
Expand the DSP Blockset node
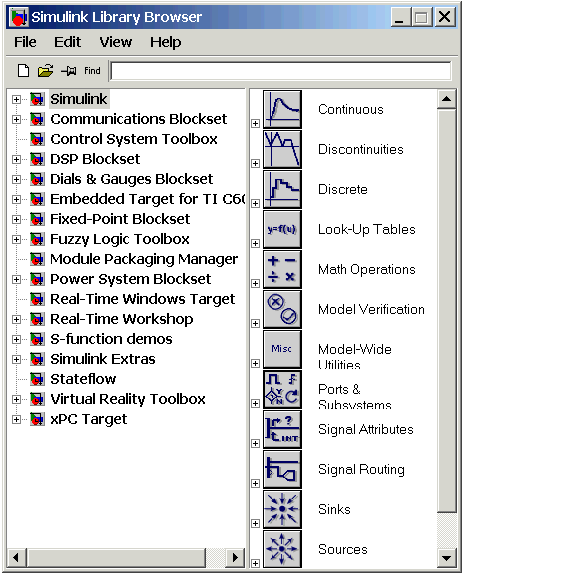click(16, 159)
